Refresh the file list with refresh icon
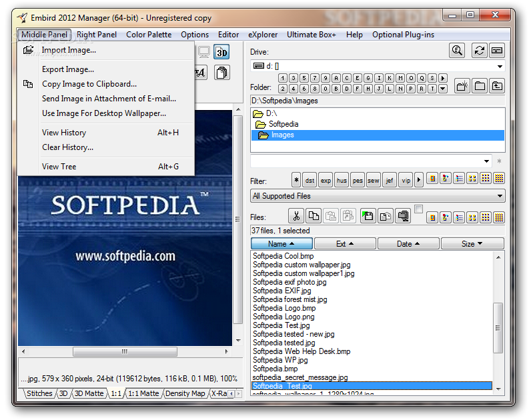 [x=479, y=51]
